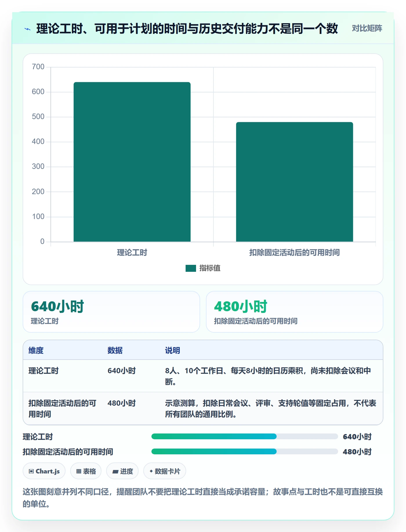Click the 数据 column header
The width and height of the screenshot is (406, 532).
pyautogui.click(x=115, y=350)
